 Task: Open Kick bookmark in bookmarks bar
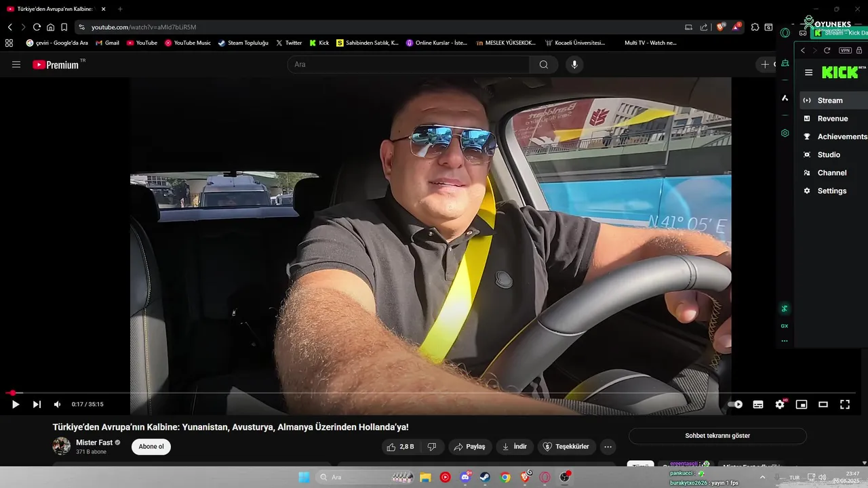tap(319, 43)
